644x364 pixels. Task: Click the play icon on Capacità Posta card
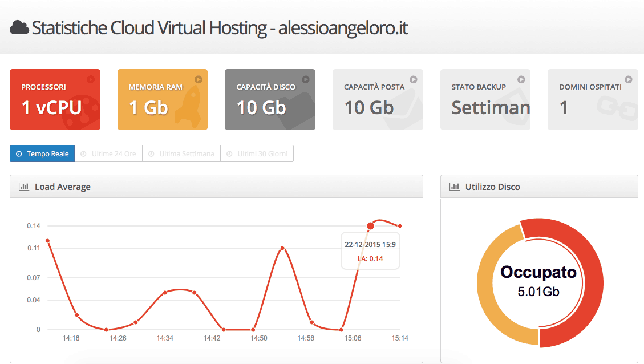pyautogui.click(x=414, y=79)
